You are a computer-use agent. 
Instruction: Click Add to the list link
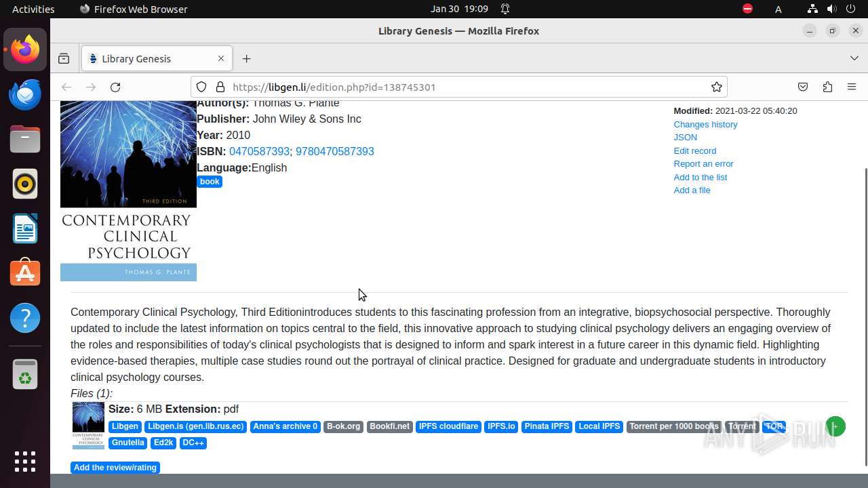coord(700,177)
